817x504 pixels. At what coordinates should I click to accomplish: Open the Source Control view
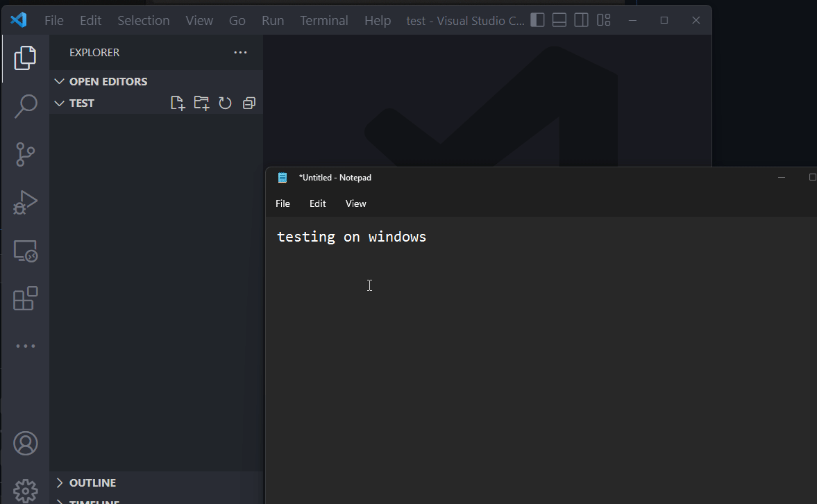click(x=25, y=154)
